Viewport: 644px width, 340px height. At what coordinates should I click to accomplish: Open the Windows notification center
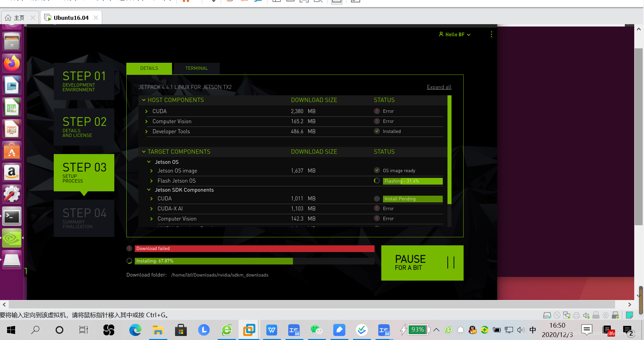click(627, 330)
